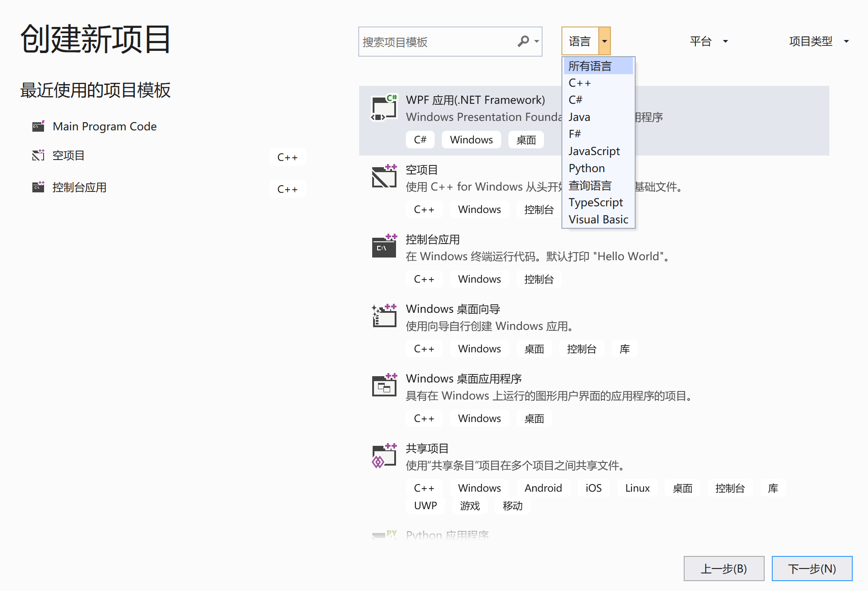This screenshot has height=591, width=868.
Task: Click the 空项目 icon under recent templates
Action: point(38,155)
